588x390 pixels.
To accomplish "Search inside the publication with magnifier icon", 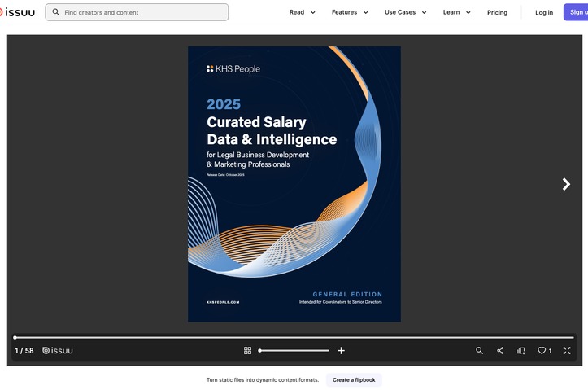I will click(x=479, y=351).
